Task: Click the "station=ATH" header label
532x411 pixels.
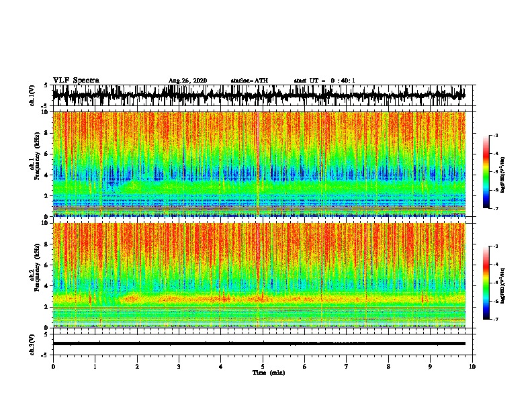Action: coord(249,81)
